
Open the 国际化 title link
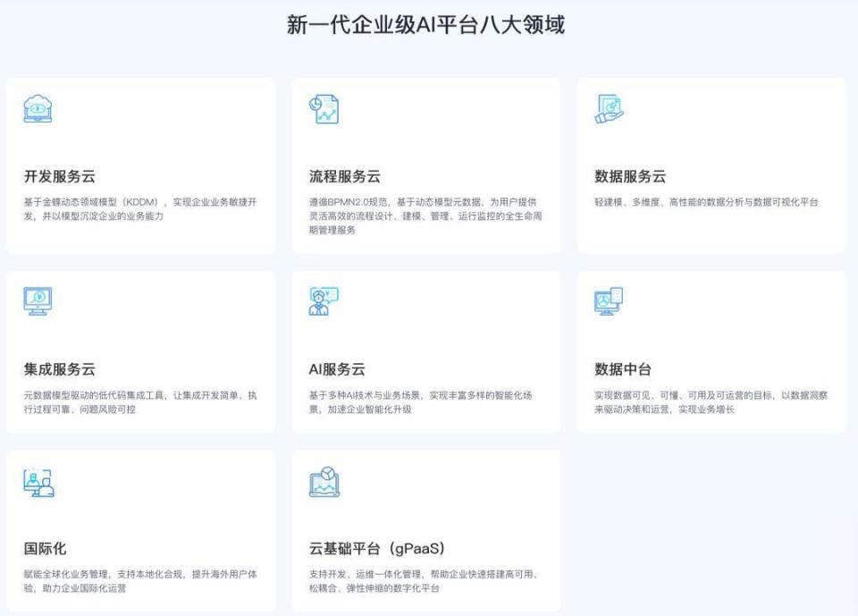(45, 549)
